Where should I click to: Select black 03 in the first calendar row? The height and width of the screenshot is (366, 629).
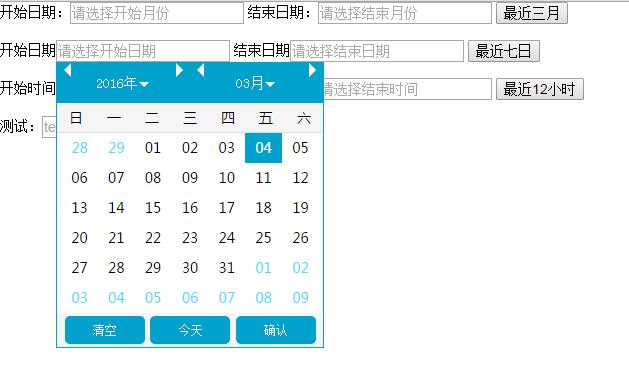[227, 148]
